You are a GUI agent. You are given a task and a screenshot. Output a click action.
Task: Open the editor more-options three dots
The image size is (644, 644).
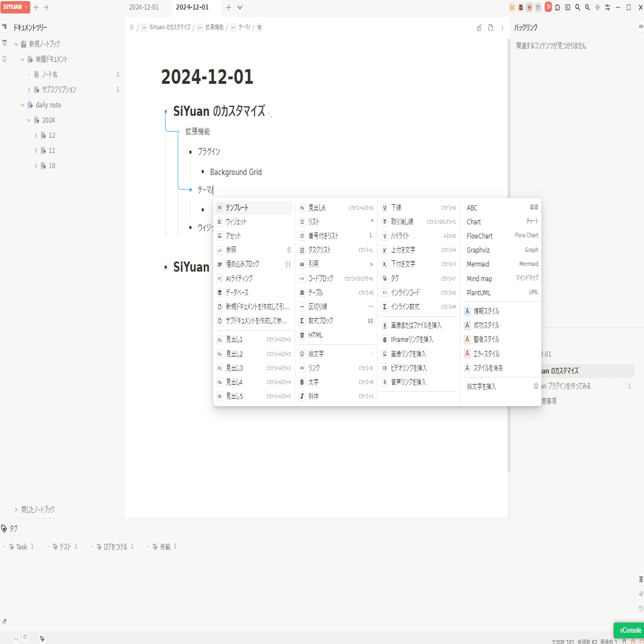pyautogui.click(x=502, y=28)
